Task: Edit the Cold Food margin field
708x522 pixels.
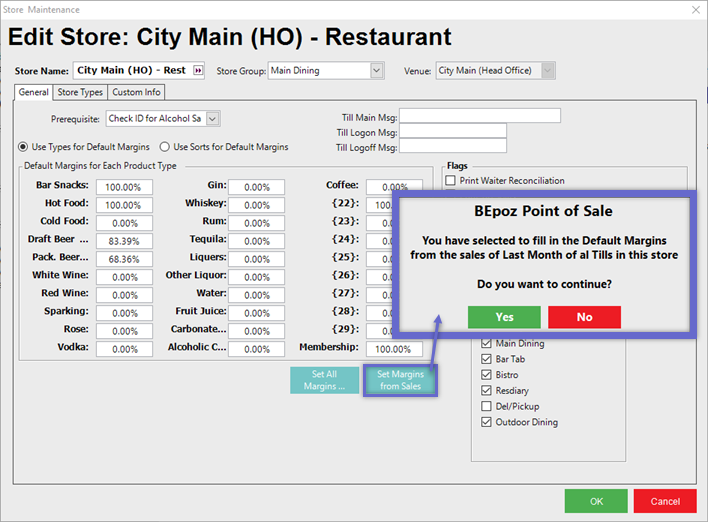Action: (x=124, y=223)
